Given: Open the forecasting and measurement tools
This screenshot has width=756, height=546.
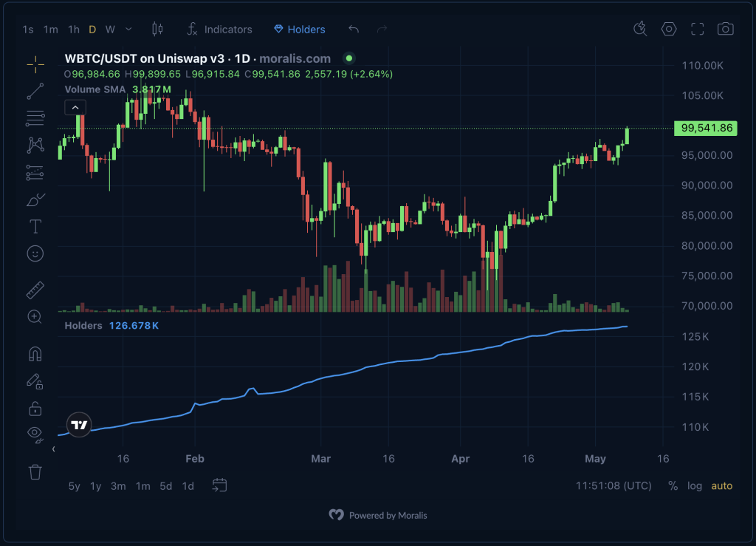Looking at the screenshot, I should coord(35,172).
